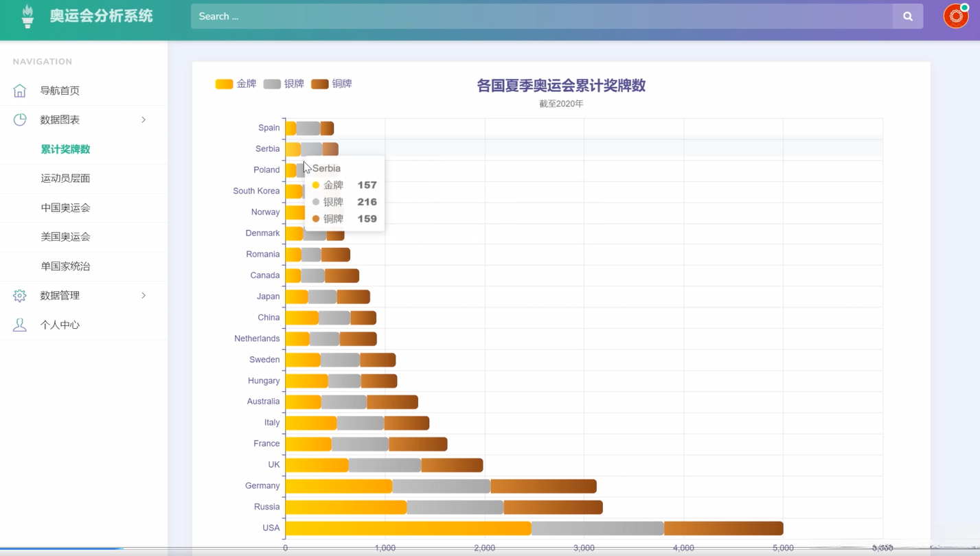Open the 单国家统治 page
Viewport: 980px width, 556px height.
tap(65, 266)
